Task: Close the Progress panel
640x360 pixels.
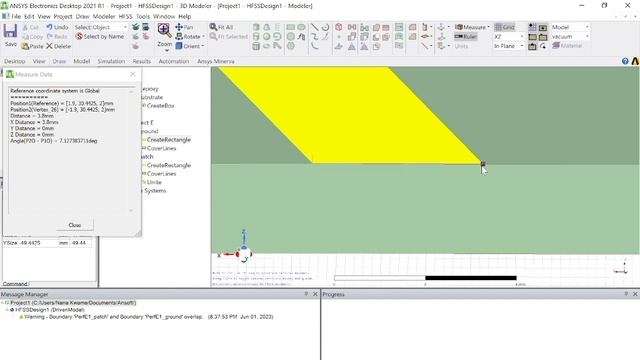Action: click(x=635, y=294)
